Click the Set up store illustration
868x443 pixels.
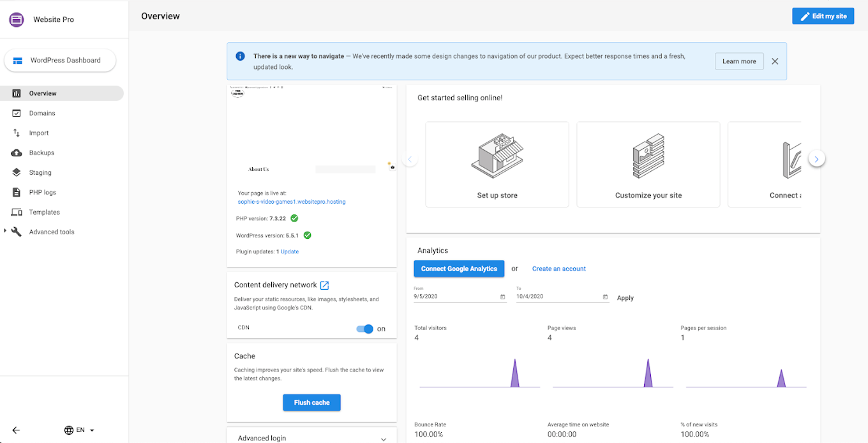497,156
